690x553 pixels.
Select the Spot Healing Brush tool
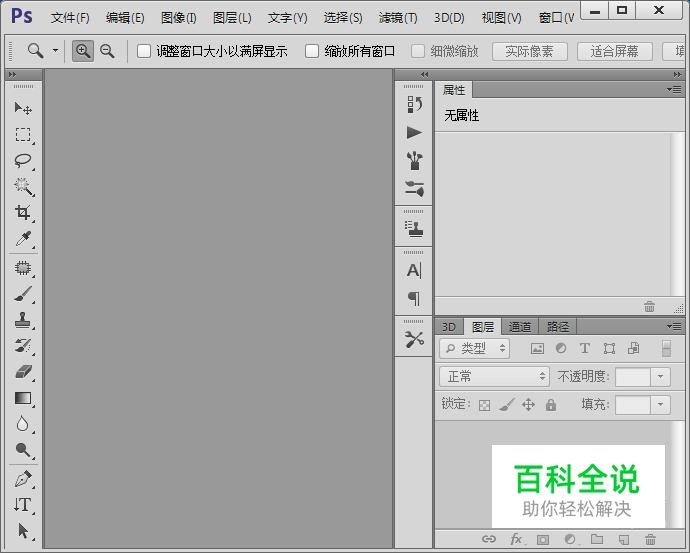[23, 268]
